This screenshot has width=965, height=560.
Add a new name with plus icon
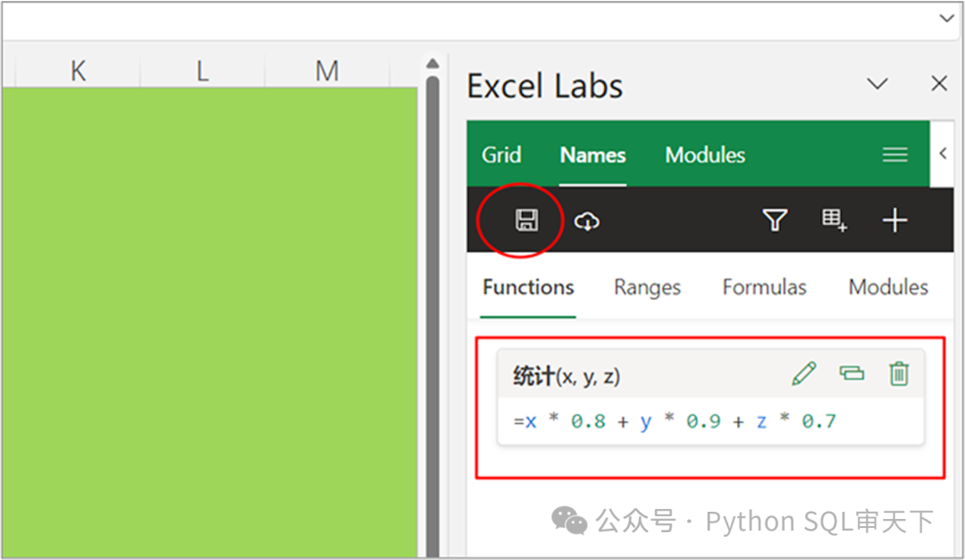[x=894, y=220]
